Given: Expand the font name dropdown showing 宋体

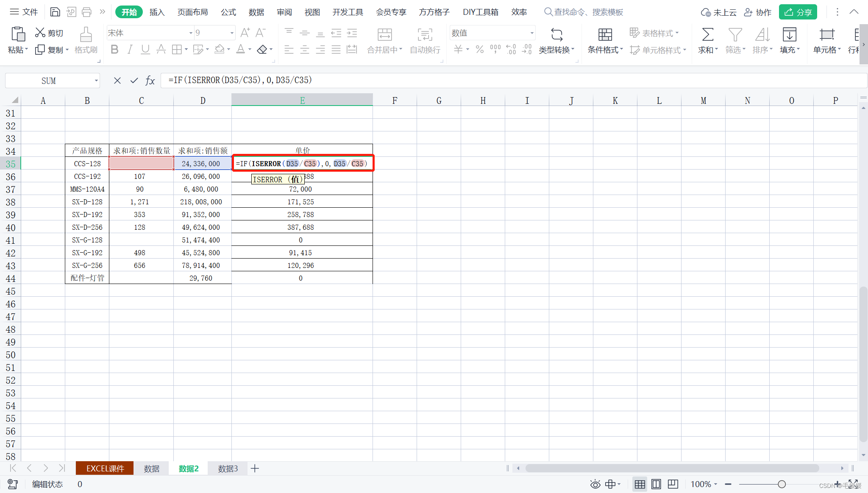Looking at the screenshot, I should (x=191, y=33).
